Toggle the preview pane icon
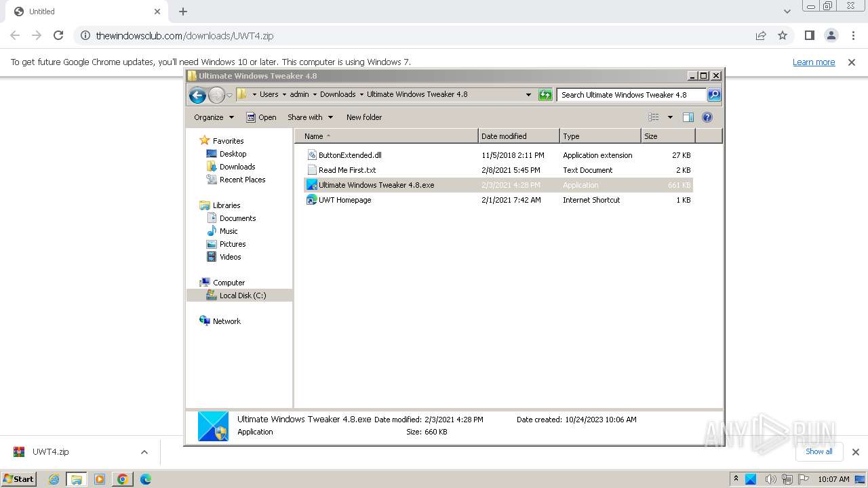The width and height of the screenshot is (868, 488). click(688, 117)
